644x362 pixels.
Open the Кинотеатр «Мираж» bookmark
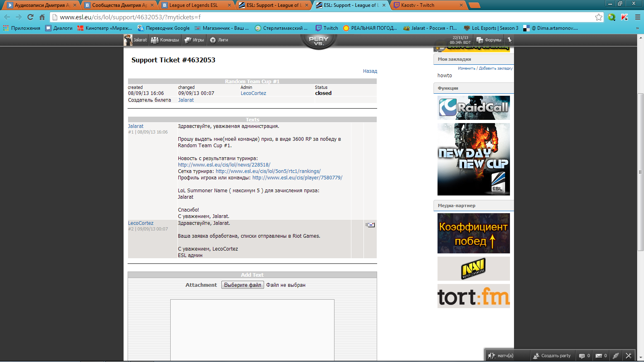[x=105, y=28]
